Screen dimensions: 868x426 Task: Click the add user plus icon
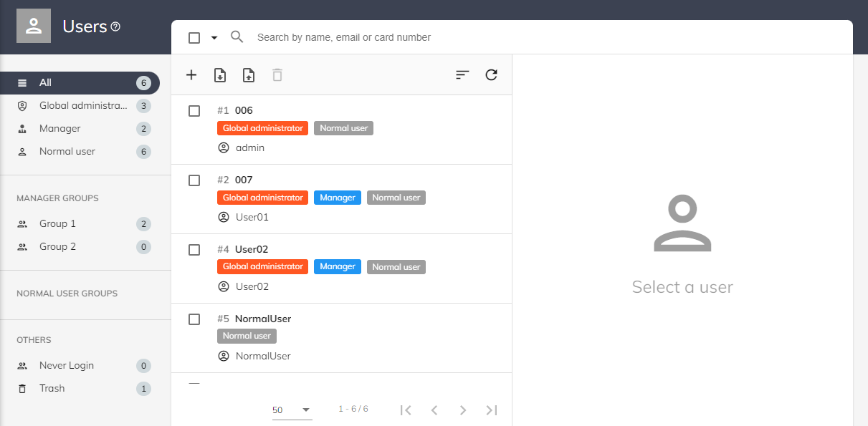[191, 75]
